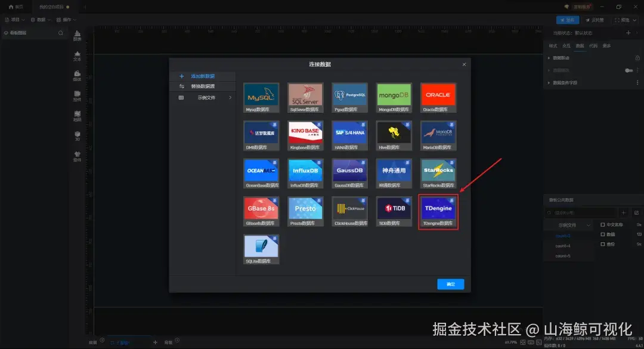This screenshot has width=644, height=349.
Task: Open the 控件 controls sidebar icon
Action: click(x=77, y=96)
